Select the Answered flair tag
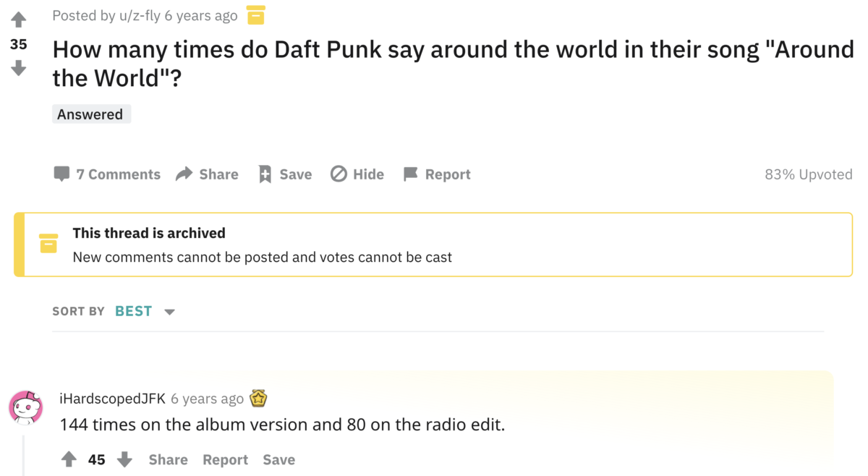Screen dimensions: 868x476 click(x=91, y=114)
